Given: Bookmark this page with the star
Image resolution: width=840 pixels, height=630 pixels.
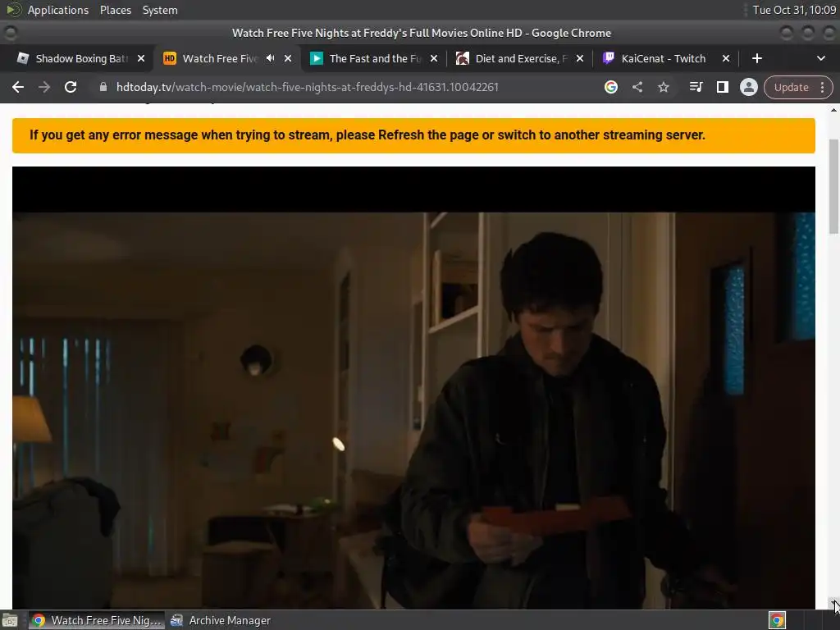Looking at the screenshot, I should [663, 87].
